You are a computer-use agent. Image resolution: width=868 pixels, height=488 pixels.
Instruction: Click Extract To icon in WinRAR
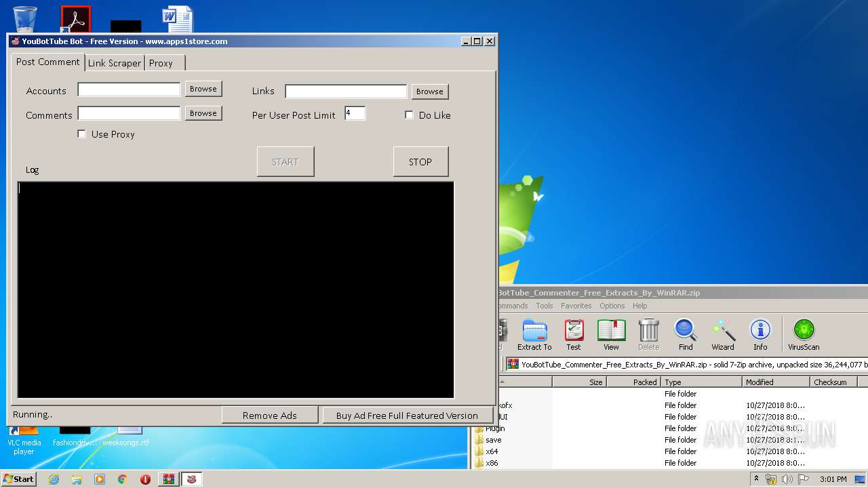click(534, 335)
